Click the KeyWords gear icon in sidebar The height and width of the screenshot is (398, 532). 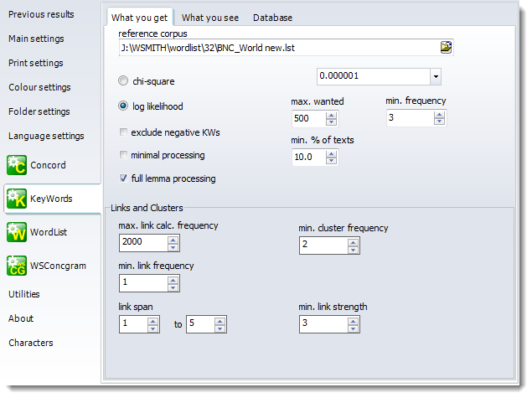pyautogui.click(x=16, y=199)
